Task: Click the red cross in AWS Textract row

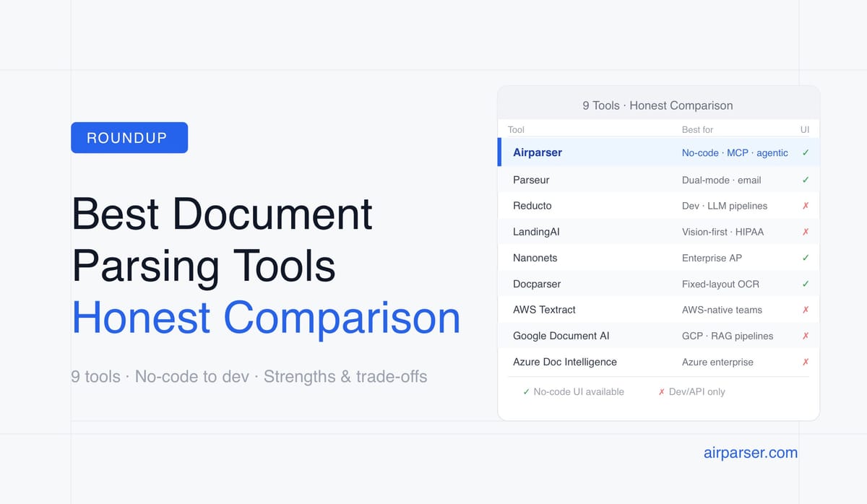Action: click(x=806, y=310)
